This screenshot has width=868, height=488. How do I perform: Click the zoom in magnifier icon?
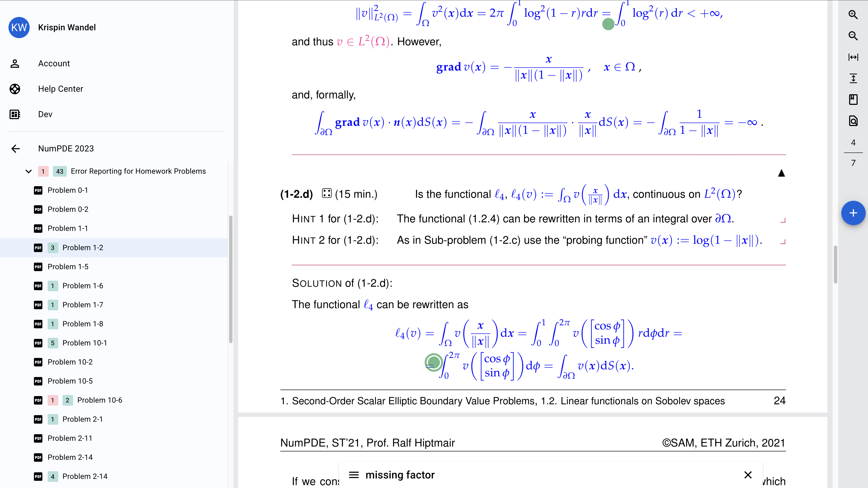pos(853,15)
